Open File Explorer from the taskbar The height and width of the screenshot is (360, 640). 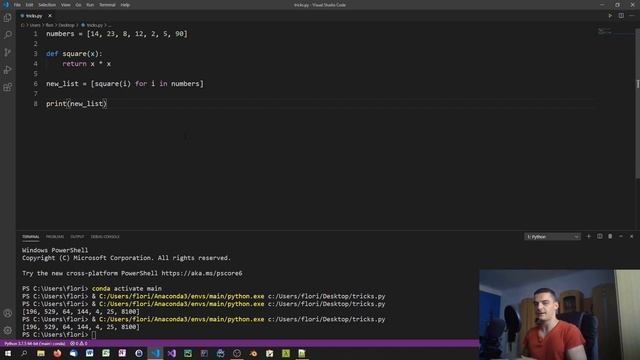pos(41,353)
